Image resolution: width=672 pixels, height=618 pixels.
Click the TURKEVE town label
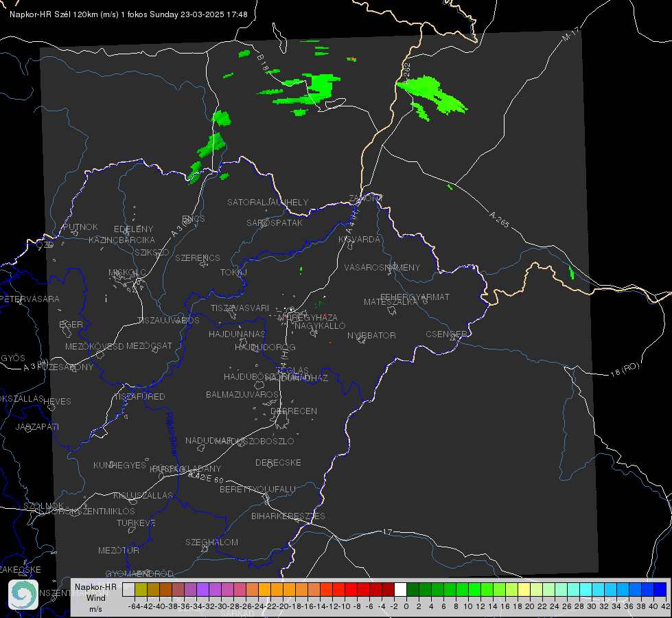(137, 523)
